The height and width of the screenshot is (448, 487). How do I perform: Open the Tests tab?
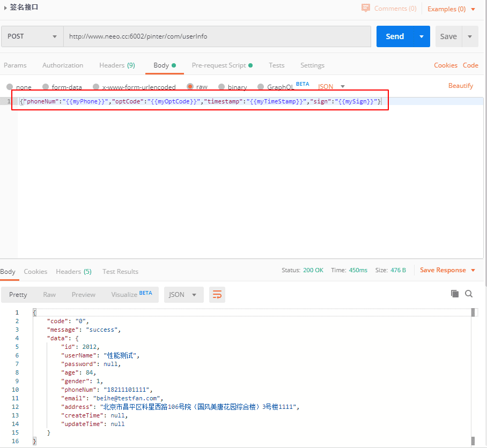click(276, 65)
